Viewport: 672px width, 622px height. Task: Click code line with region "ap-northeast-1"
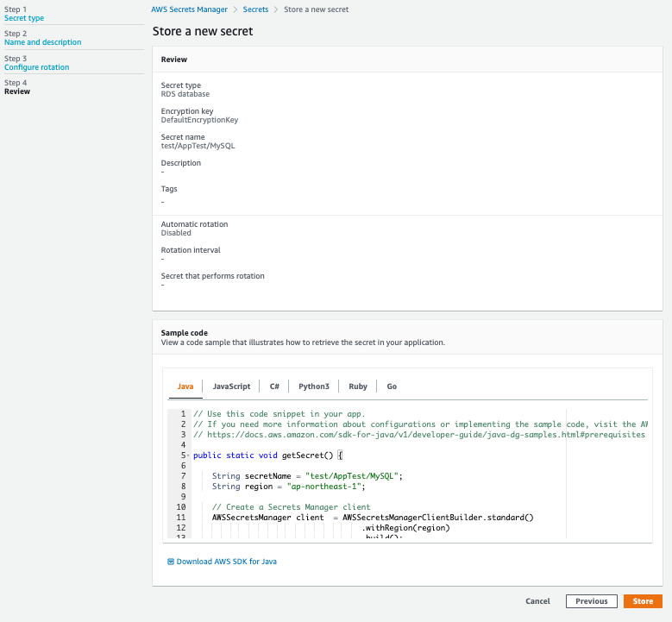(x=288, y=487)
